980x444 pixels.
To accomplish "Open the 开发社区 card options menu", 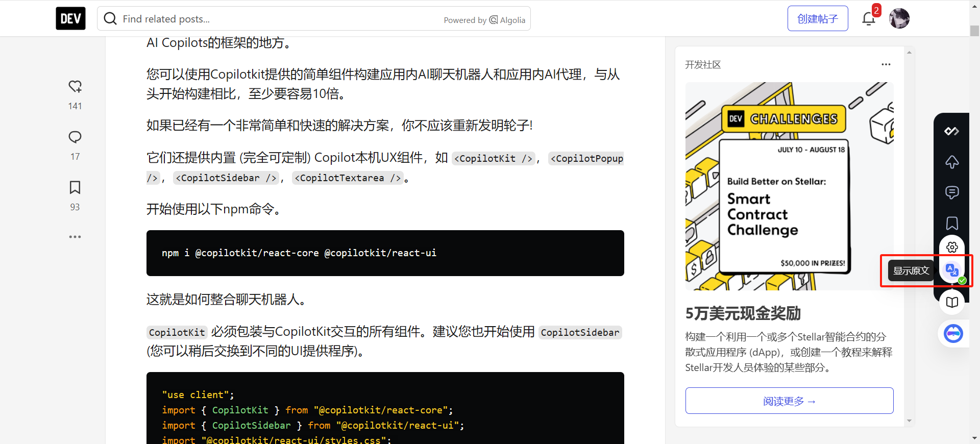I will click(886, 64).
